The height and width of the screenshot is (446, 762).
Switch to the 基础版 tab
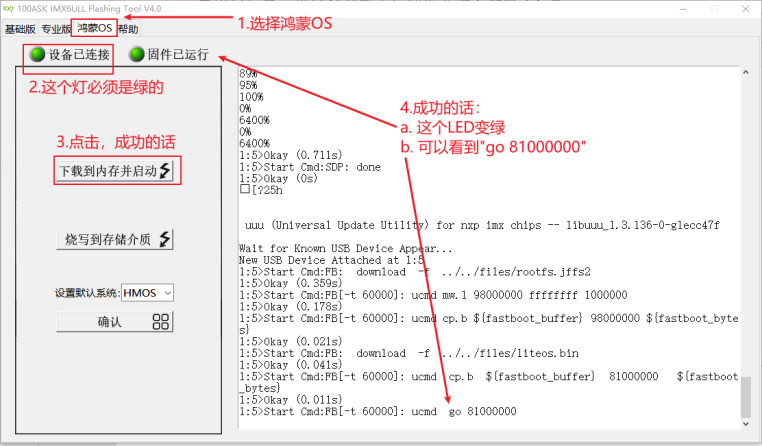[x=20, y=29]
